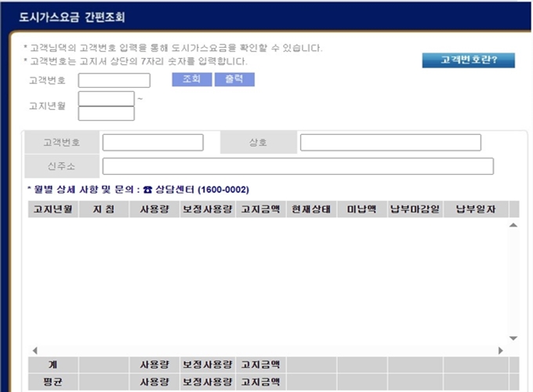Click the 평균 average row label
This screenshot has height=392, width=533.
tap(53, 382)
